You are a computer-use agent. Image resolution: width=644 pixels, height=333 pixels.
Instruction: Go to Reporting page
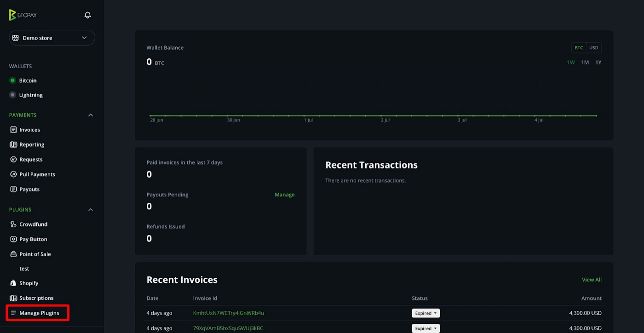click(x=32, y=145)
